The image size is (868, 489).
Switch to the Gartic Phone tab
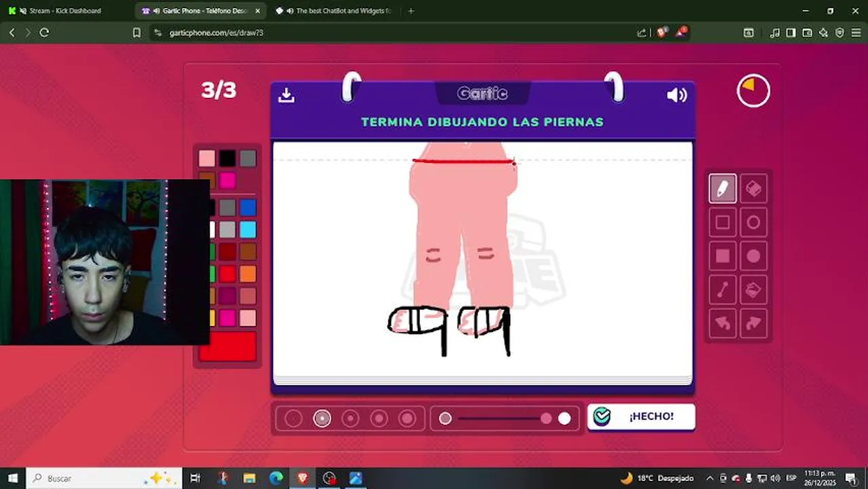(201, 11)
